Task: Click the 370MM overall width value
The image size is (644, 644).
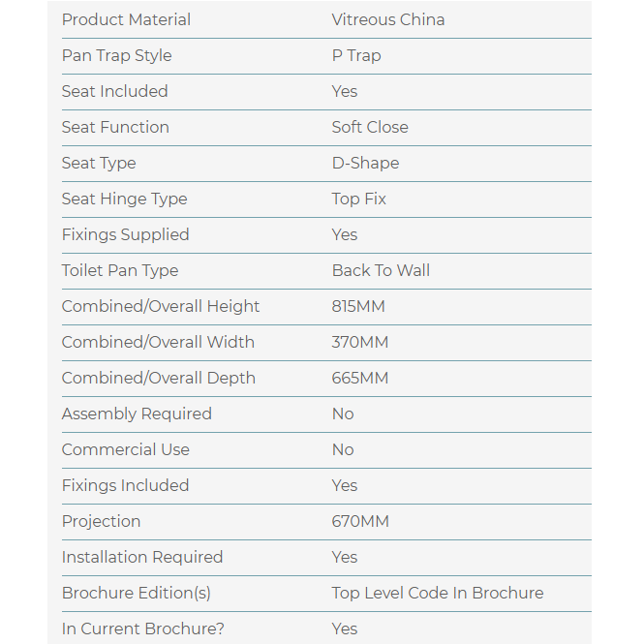Action: click(359, 342)
